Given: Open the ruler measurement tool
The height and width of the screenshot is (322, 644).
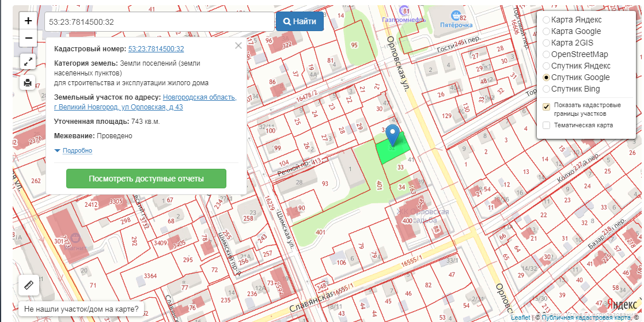Looking at the screenshot, I should (x=28, y=285).
